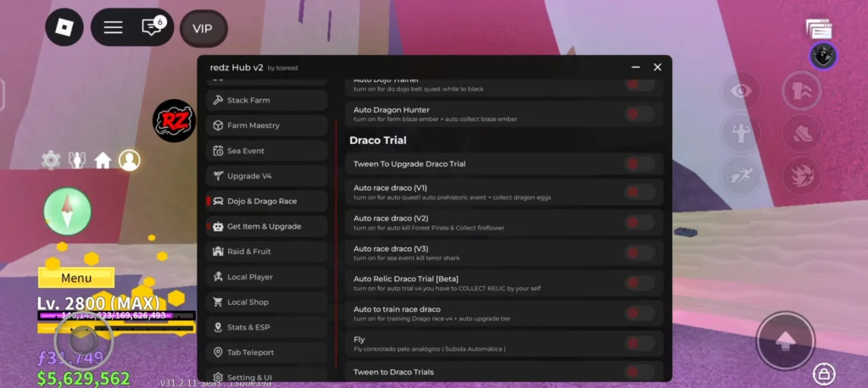Open the Farm Maestry tab

click(267, 125)
